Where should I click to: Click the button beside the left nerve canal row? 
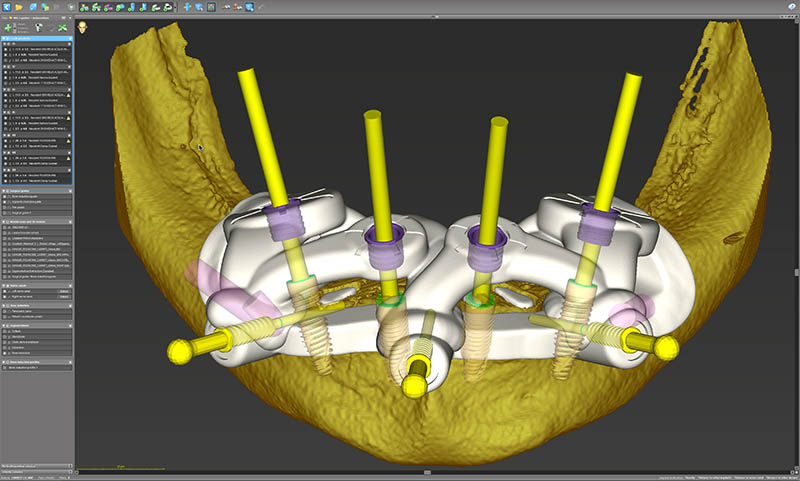coord(64,291)
